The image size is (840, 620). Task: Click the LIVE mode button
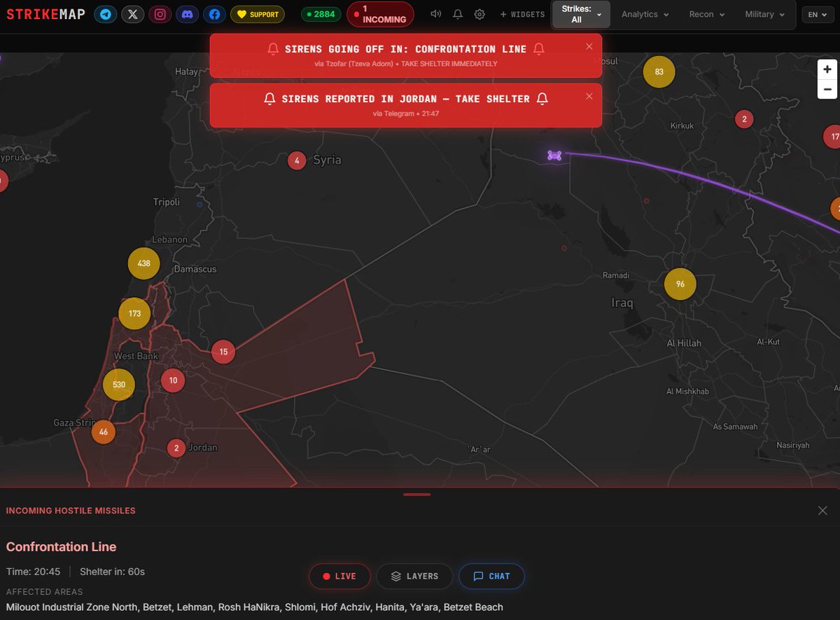tap(339, 577)
